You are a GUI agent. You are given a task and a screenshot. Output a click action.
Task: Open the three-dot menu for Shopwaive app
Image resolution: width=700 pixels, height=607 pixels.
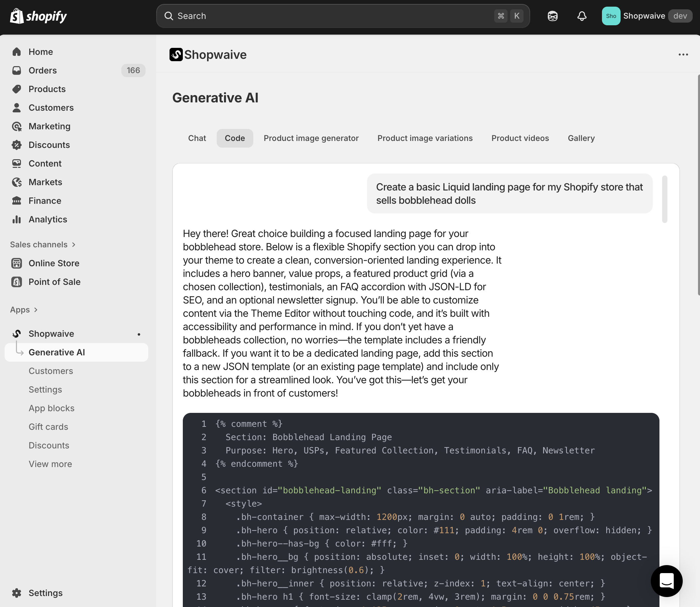[683, 55]
